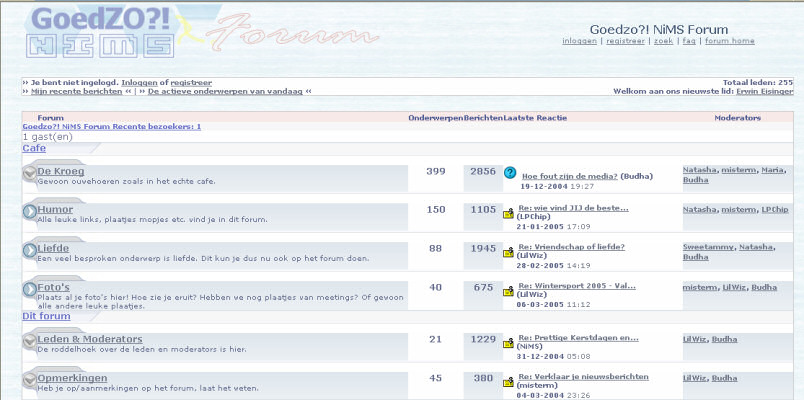Open the Cafe category heading
The width and height of the screenshot is (804, 400).
(34, 148)
